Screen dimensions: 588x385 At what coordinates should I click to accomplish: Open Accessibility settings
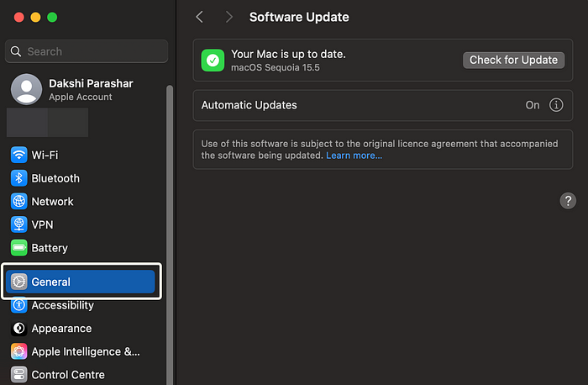(81, 305)
